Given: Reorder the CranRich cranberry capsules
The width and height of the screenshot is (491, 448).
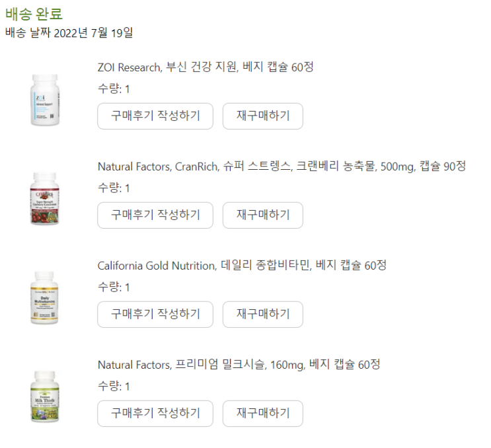Looking at the screenshot, I should click(x=263, y=215).
